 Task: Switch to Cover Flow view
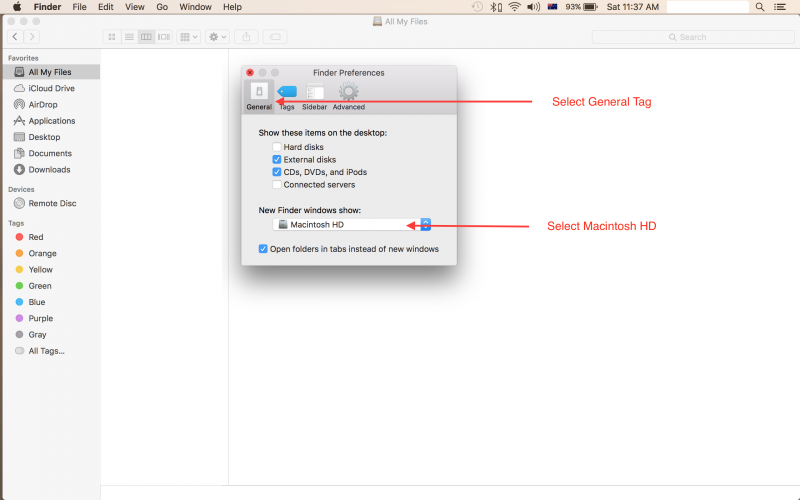point(164,37)
